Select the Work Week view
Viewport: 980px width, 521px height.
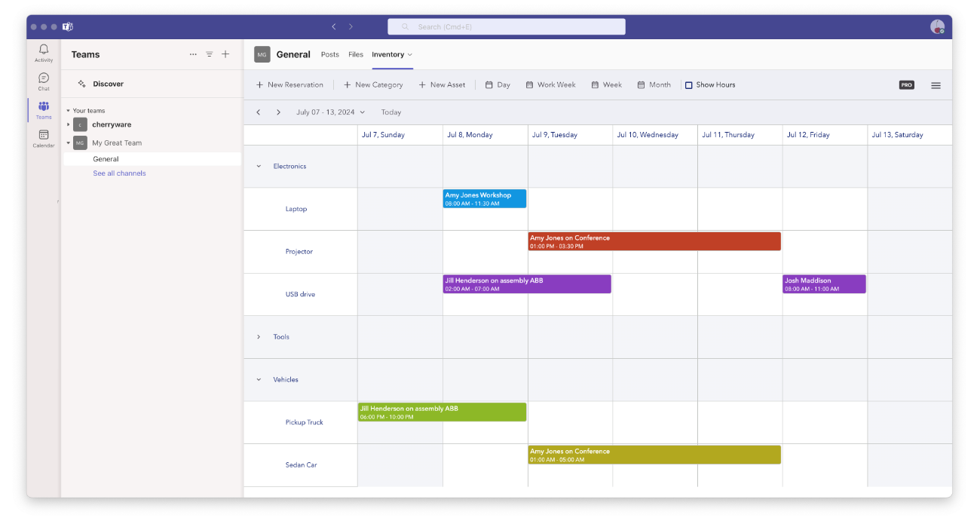[550, 84]
